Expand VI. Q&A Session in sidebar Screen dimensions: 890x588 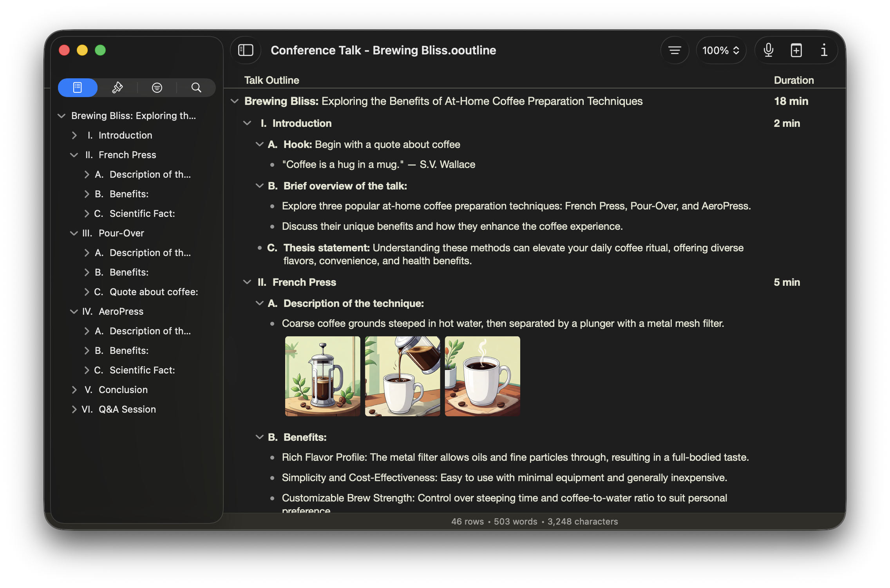coord(74,409)
